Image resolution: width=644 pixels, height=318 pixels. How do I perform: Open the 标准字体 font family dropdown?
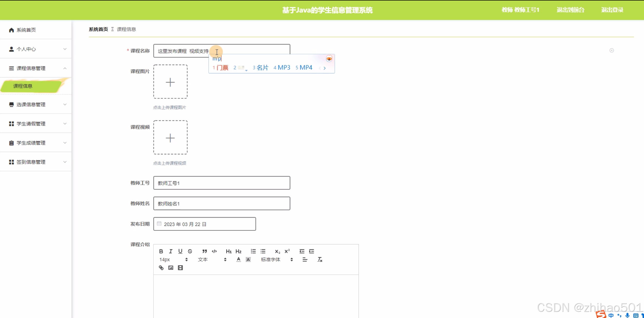(276, 260)
